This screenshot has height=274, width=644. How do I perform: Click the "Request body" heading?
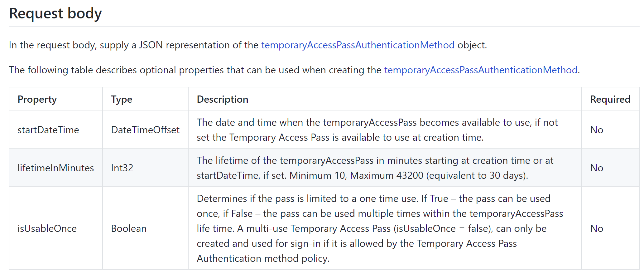(x=55, y=14)
